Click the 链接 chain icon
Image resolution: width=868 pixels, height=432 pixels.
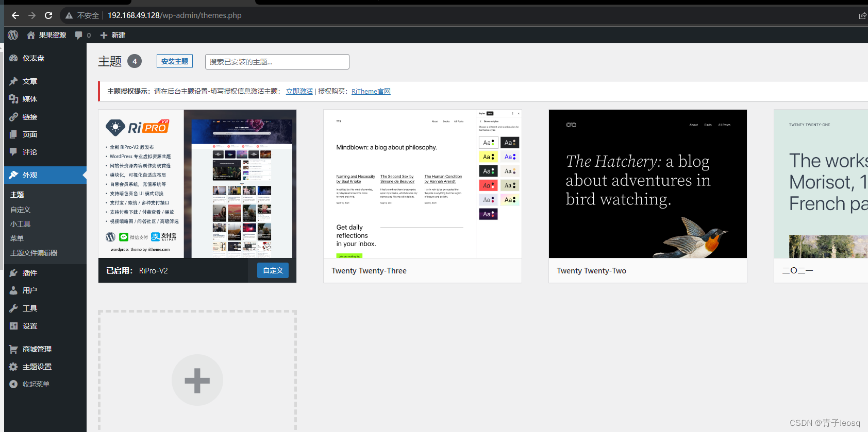pos(13,117)
